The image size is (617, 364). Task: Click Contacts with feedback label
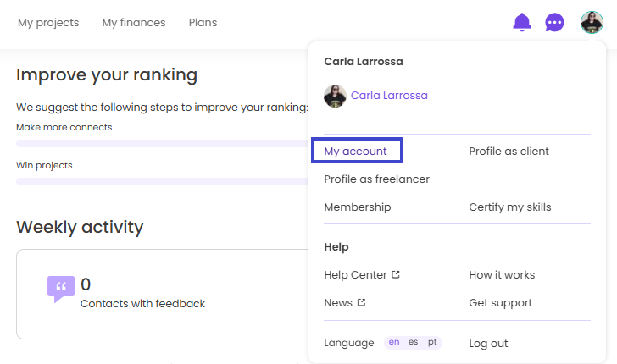click(142, 303)
